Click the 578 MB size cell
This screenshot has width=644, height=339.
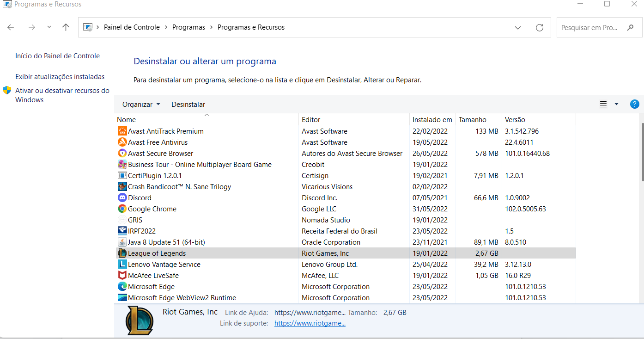487,154
